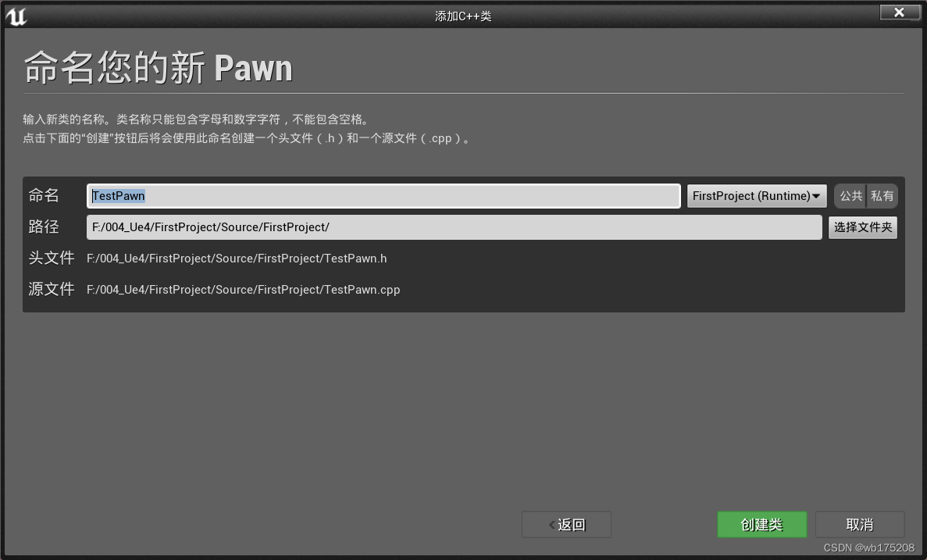Click the 头文件 label
The height and width of the screenshot is (560, 927).
[x=51, y=258]
